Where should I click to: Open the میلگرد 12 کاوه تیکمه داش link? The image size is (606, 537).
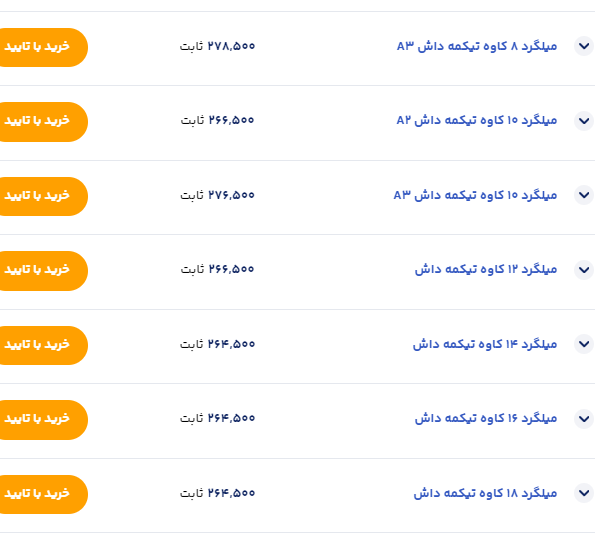(x=486, y=269)
